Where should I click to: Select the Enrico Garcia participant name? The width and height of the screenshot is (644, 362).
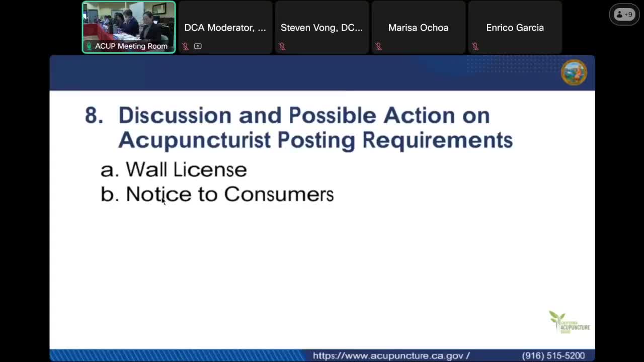(x=515, y=28)
